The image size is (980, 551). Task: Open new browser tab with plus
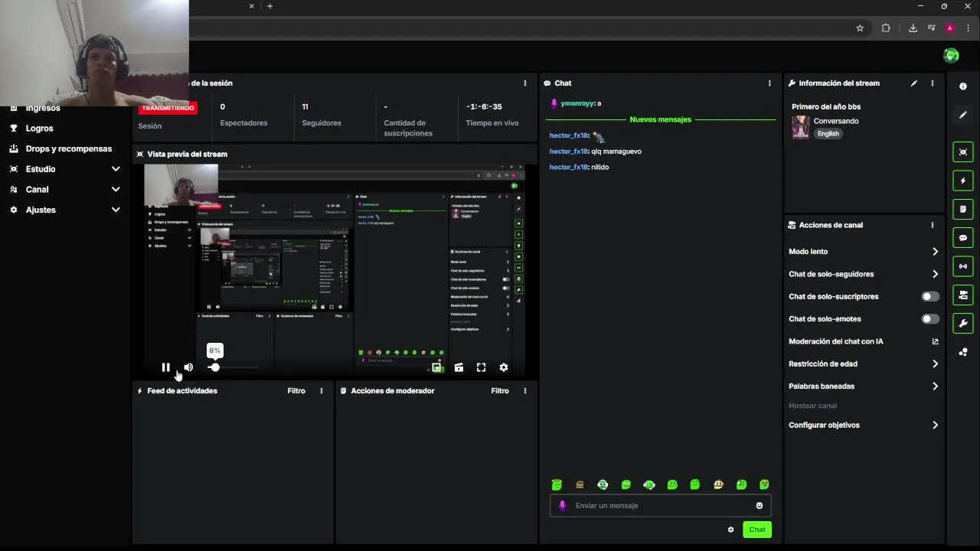[269, 6]
